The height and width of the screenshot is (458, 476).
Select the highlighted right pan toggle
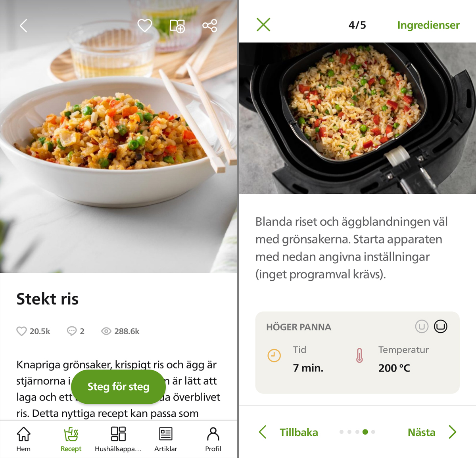coord(441,326)
